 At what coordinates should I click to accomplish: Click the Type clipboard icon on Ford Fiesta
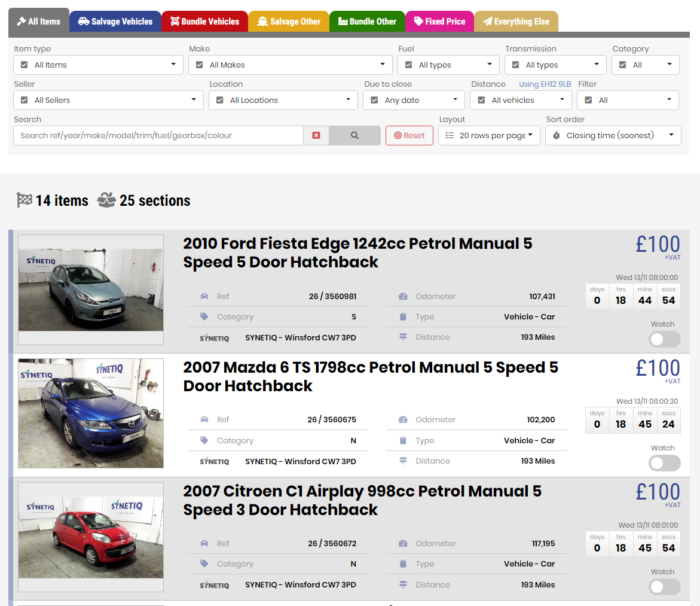coord(403,316)
